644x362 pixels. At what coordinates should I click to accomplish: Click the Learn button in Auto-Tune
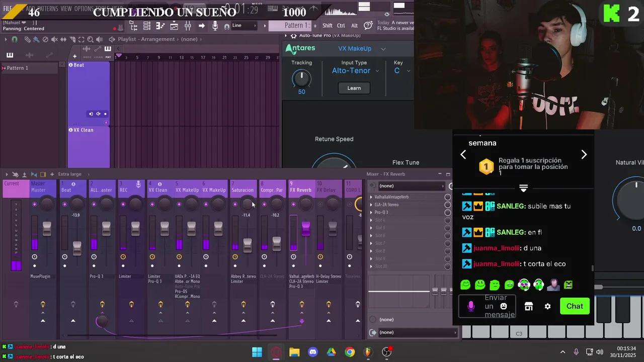pos(354,88)
